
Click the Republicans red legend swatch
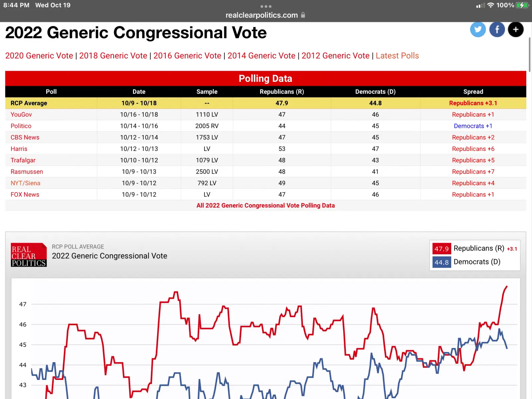(x=442, y=249)
